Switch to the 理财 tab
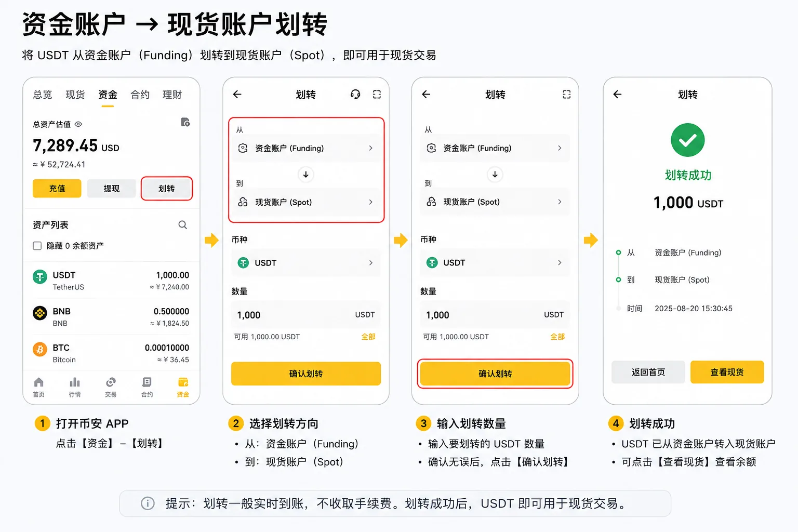The height and width of the screenshot is (532, 798). (x=172, y=95)
